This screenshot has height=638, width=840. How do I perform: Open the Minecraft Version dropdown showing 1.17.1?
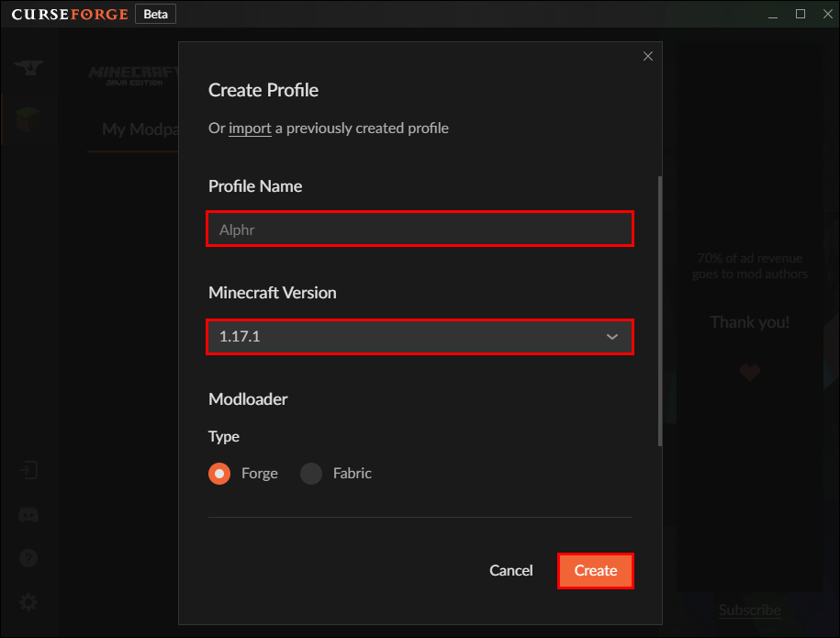point(420,337)
